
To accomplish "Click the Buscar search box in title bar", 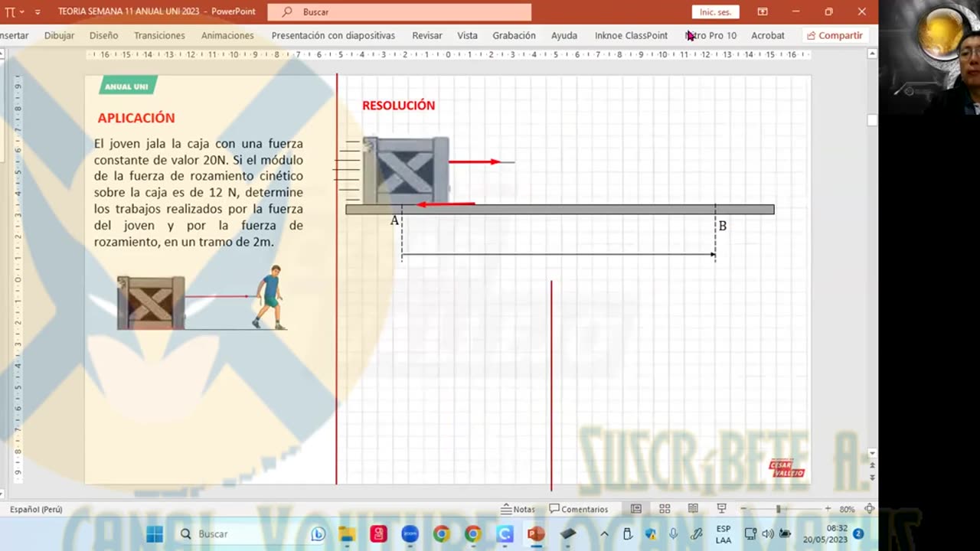I will click(399, 12).
